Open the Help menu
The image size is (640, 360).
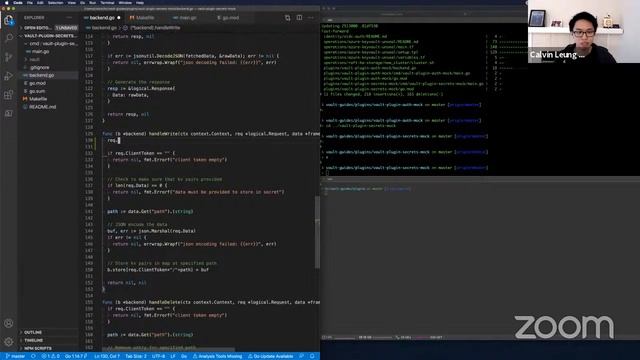point(140,2)
